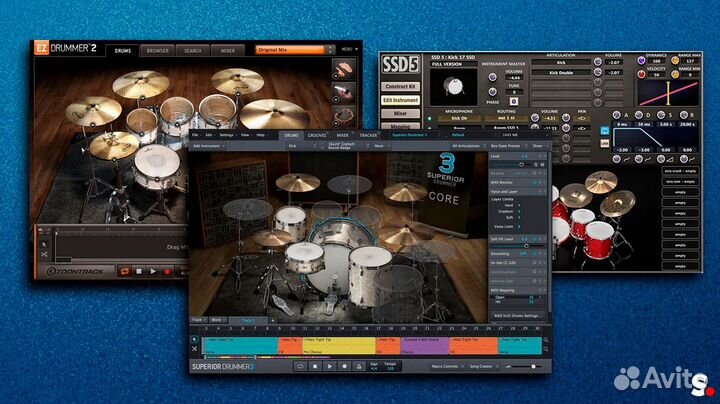Click stop in Superior Drummer 3 transport
Image resolution: width=720 pixels, height=404 pixels.
pos(315,366)
